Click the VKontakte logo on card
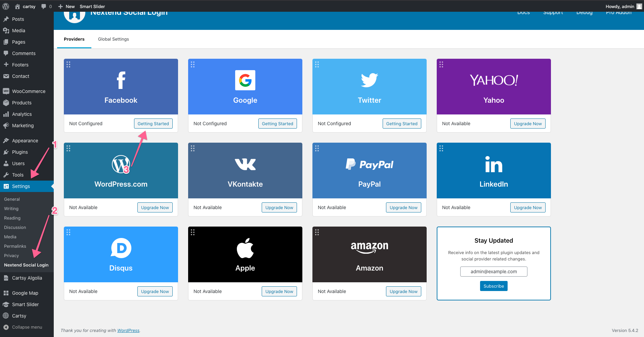Viewport: 644px width, 337px height. tap(245, 164)
